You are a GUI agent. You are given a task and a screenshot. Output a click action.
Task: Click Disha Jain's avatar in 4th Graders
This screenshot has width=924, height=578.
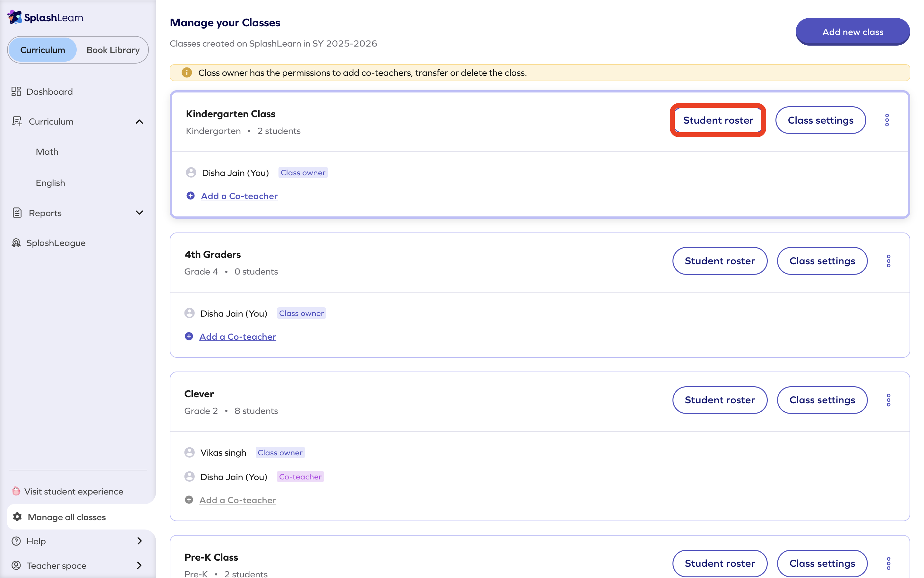pyautogui.click(x=189, y=313)
